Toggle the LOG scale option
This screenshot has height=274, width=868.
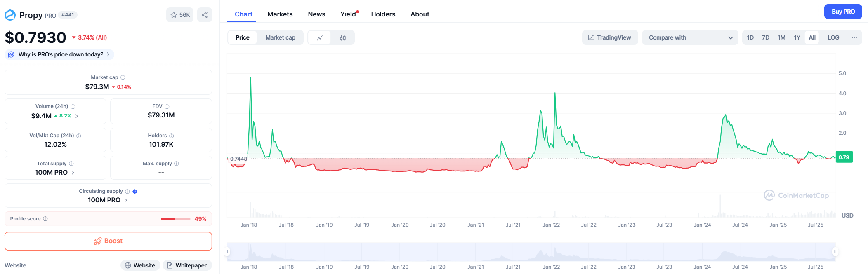tap(833, 37)
